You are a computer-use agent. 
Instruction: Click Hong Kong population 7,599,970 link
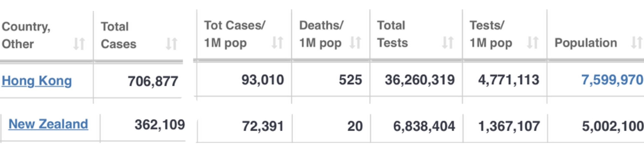click(612, 80)
